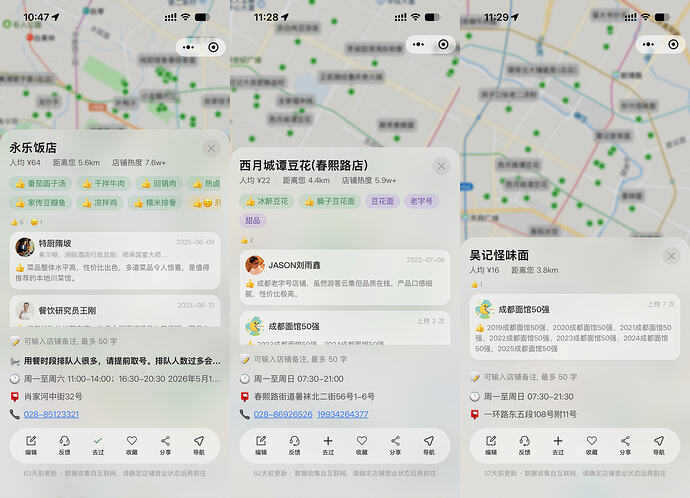Tap address 肖家河中街32号
Image resolution: width=690 pixels, height=498 pixels.
click(53, 396)
